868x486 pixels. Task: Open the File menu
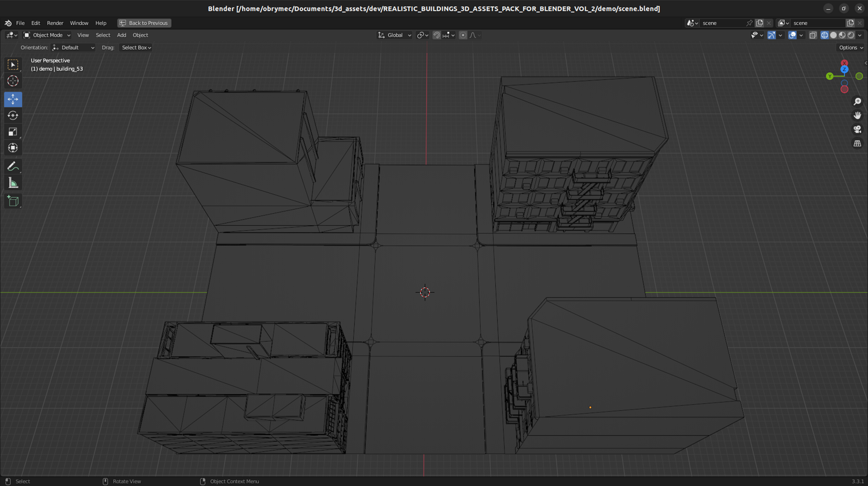click(x=20, y=23)
